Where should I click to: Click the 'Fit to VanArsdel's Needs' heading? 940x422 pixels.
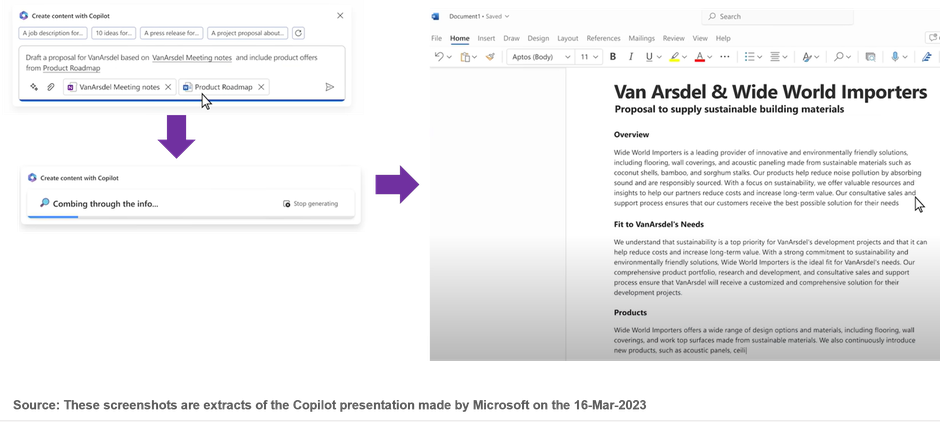659,224
